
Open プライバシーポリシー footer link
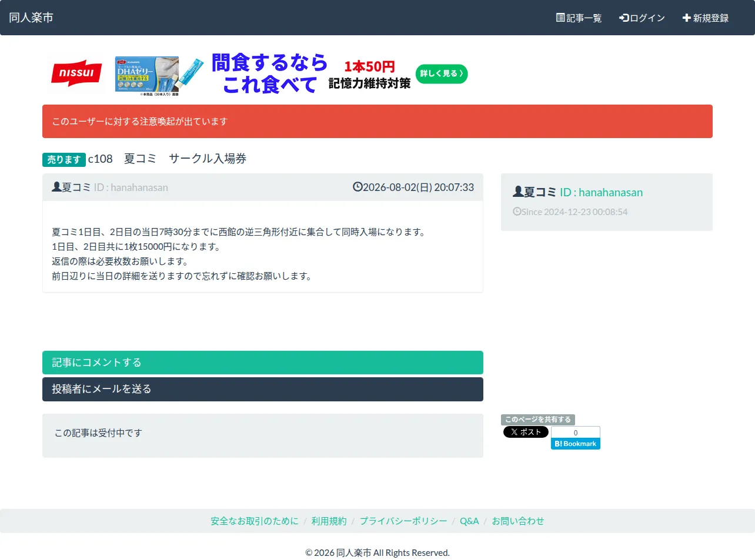403,521
